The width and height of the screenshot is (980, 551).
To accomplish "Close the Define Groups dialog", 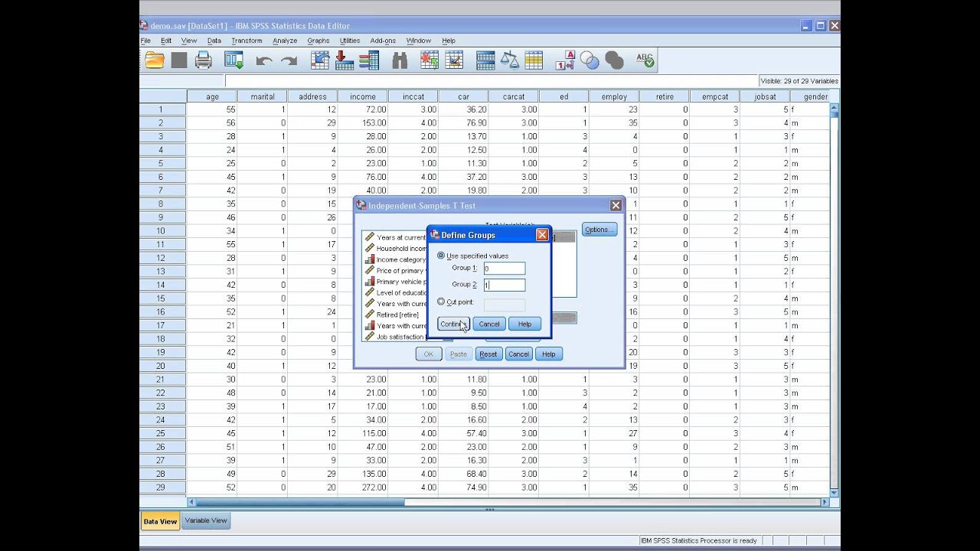I will tap(542, 235).
